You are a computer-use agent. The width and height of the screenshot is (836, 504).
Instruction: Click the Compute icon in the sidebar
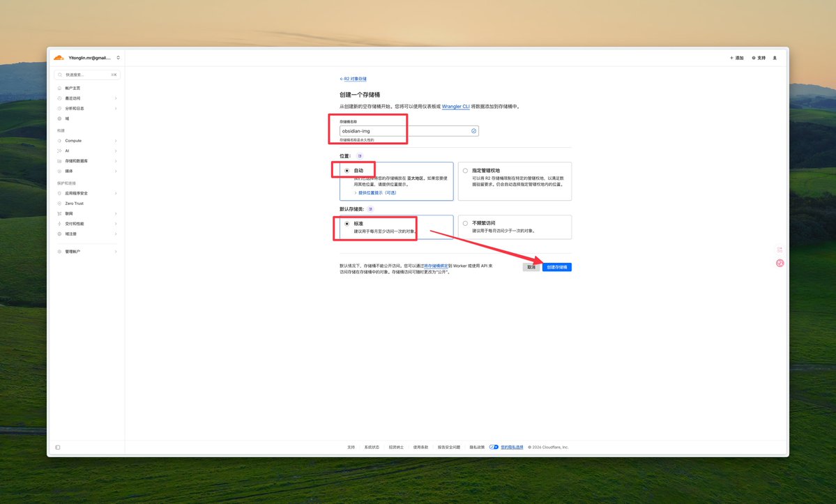[59, 141]
